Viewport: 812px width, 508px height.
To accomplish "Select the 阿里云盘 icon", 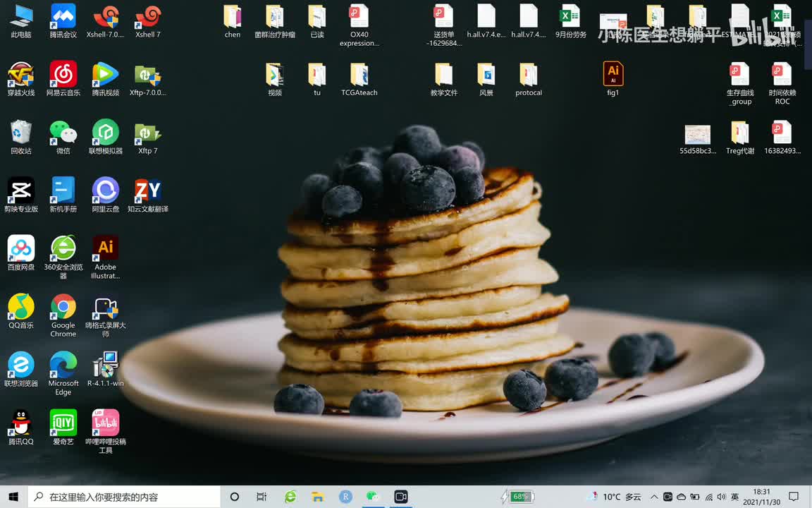I will tap(106, 196).
